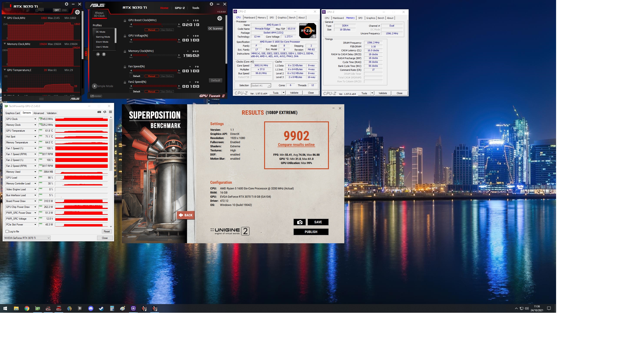This screenshot has height=364, width=623.
Task: Open Socket #1 selection dropdown in CPU-Z
Action: pos(261,86)
